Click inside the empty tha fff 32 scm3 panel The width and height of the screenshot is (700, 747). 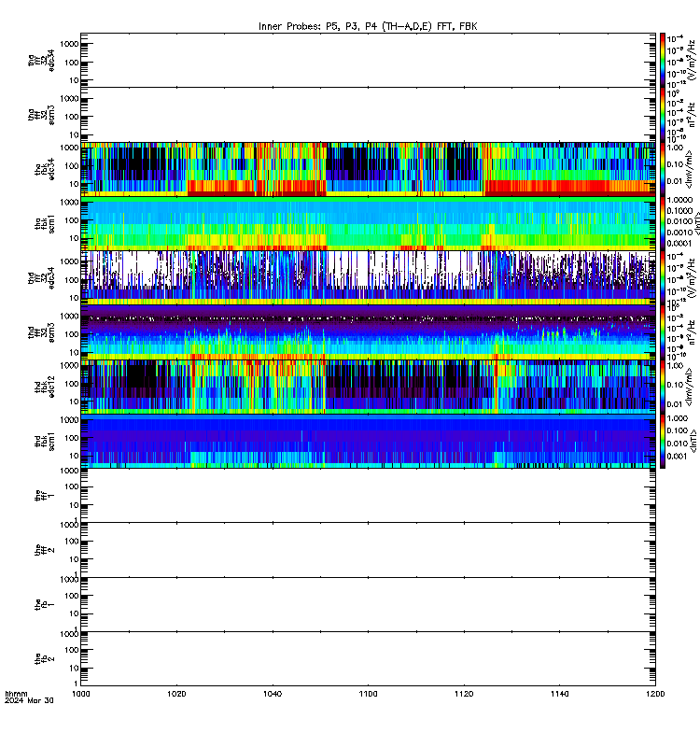pos(368,115)
